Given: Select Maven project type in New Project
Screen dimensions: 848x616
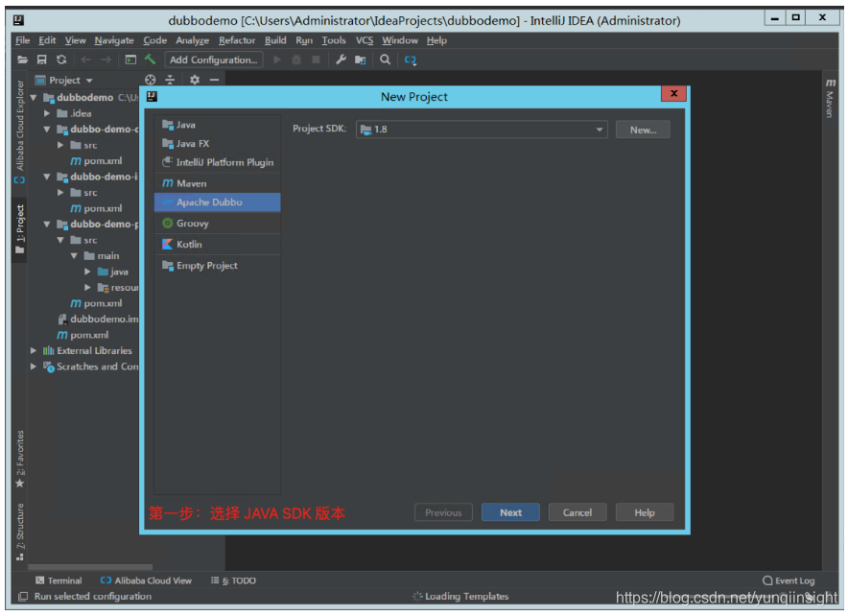Looking at the screenshot, I should point(218,183).
